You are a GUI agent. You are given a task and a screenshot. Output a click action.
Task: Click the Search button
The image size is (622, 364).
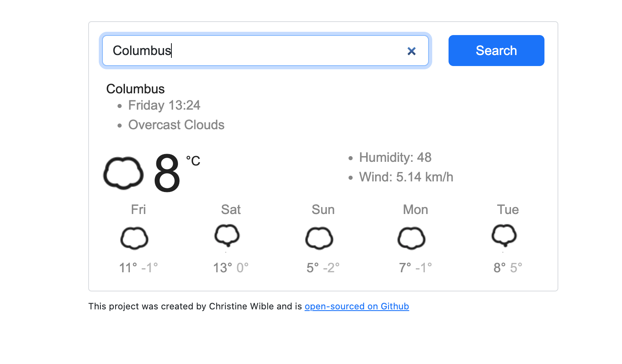tap(496, 51)
